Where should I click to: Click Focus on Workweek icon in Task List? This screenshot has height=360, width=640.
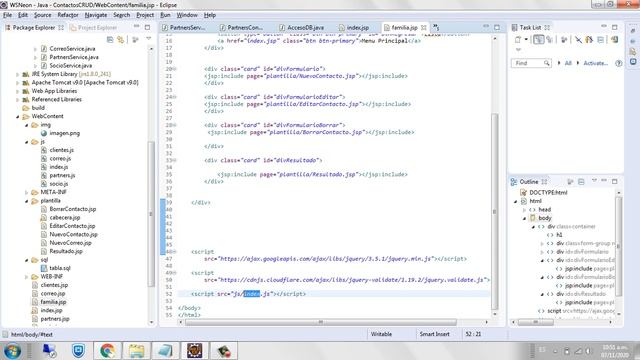[x=564, y=40]
